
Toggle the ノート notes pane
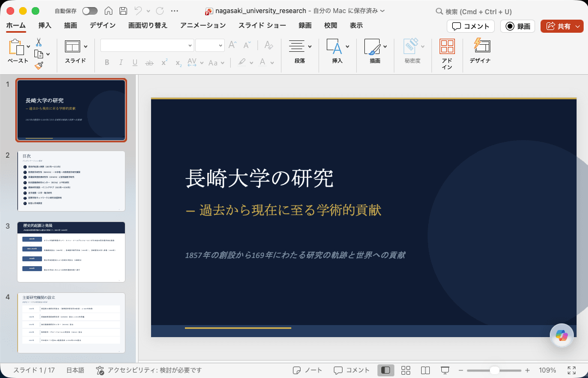tap(308, 370)
